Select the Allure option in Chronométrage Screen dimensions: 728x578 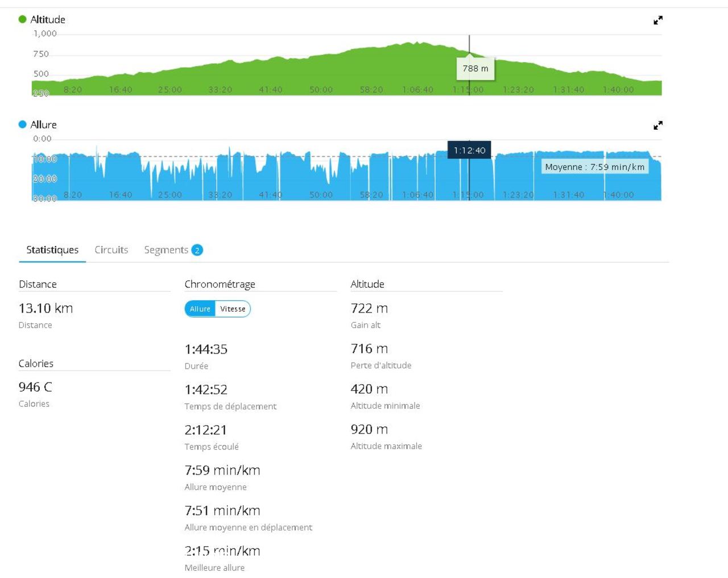(x=200, y=309)
